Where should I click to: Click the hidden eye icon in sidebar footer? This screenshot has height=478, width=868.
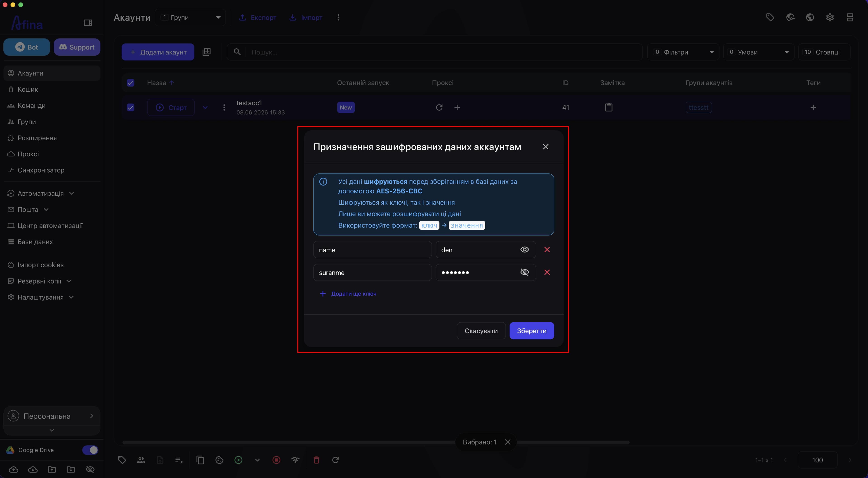coord(90,469)
